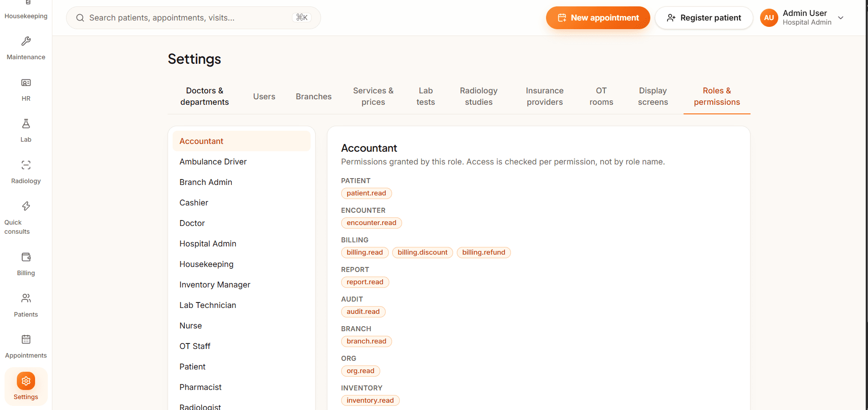Click the encounter.read permission chip

tap(372, 223)
